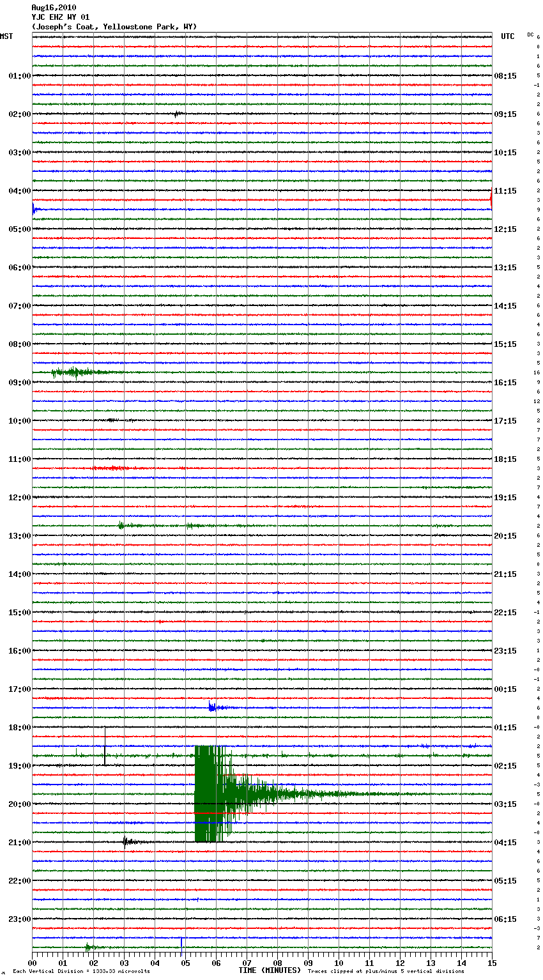The image size is (543, 980).
Task: Select the 15:00 MST time label
Action: click(x=20, y=613)
